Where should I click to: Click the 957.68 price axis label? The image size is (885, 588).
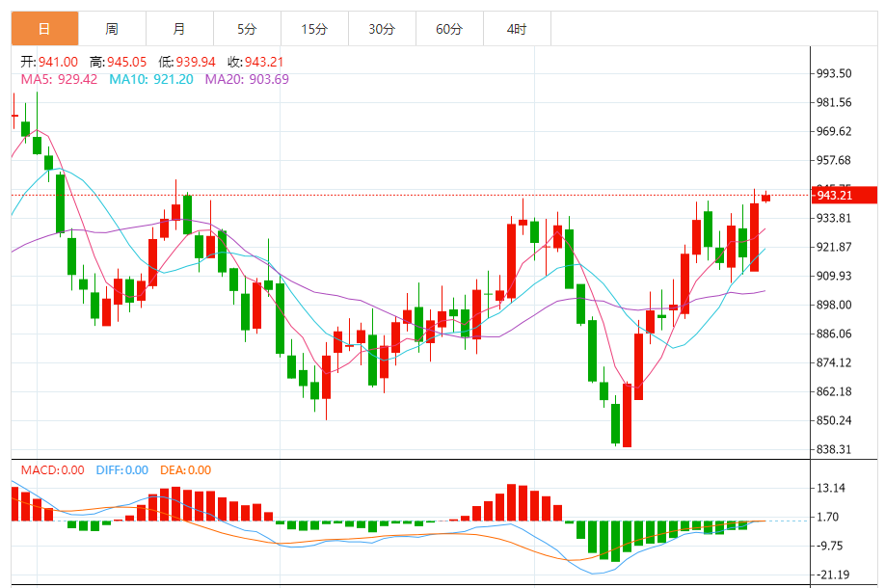(834, 160)
